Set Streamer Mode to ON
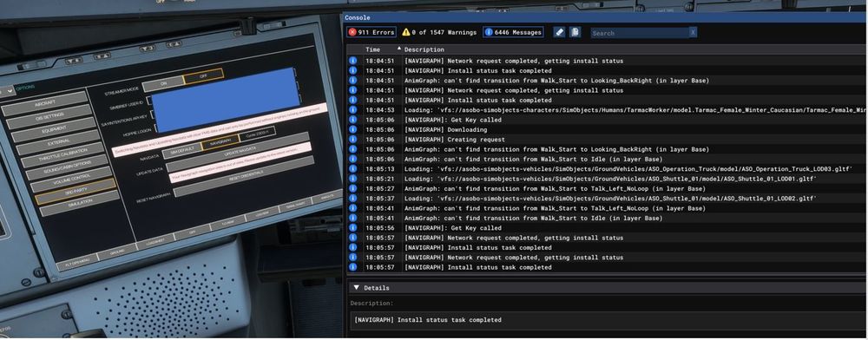This screenshot has height=340, width=868. click(163, 83)
